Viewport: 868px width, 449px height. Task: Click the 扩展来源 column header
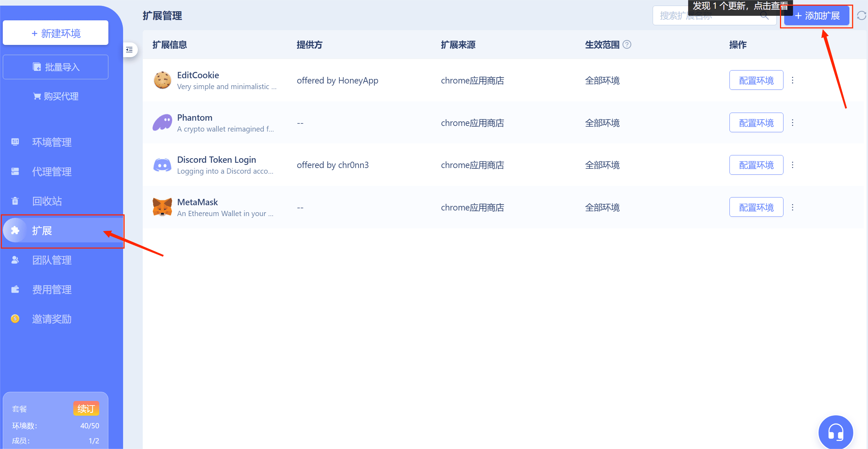pos(458,45)
